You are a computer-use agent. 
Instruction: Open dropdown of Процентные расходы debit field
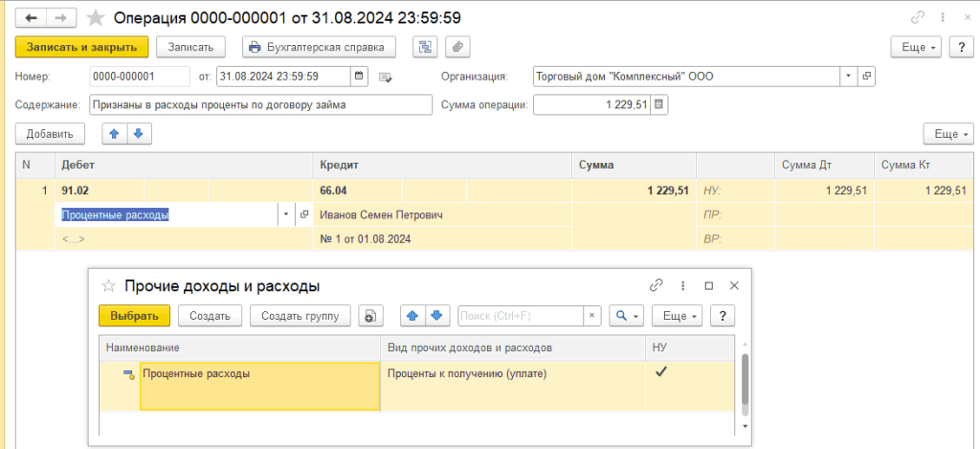point(287,215)
